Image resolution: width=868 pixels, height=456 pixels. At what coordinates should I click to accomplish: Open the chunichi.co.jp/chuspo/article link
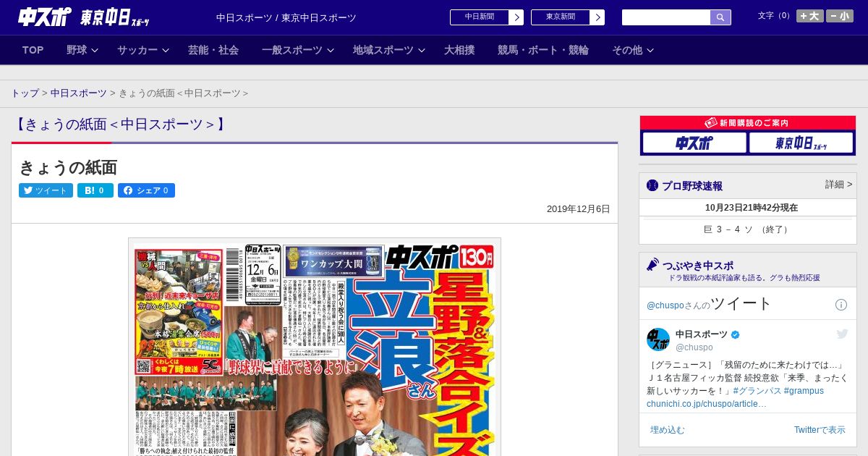[707, 404]
